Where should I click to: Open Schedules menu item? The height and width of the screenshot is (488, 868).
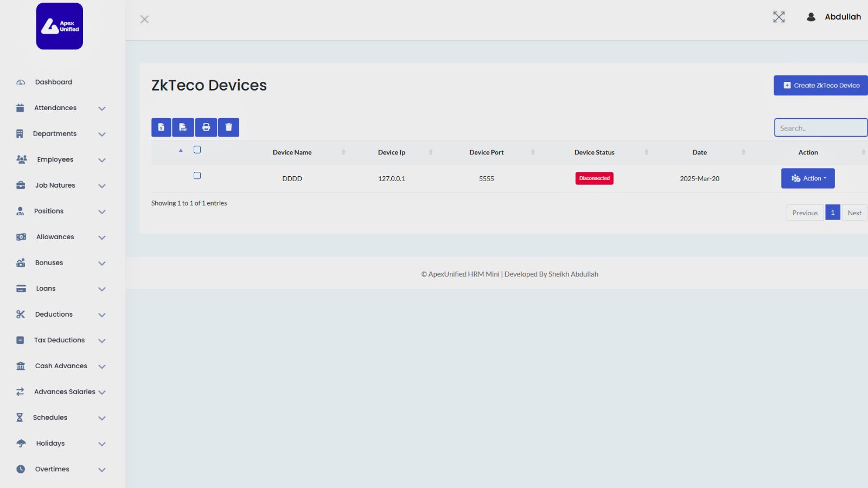coord(50,418)
